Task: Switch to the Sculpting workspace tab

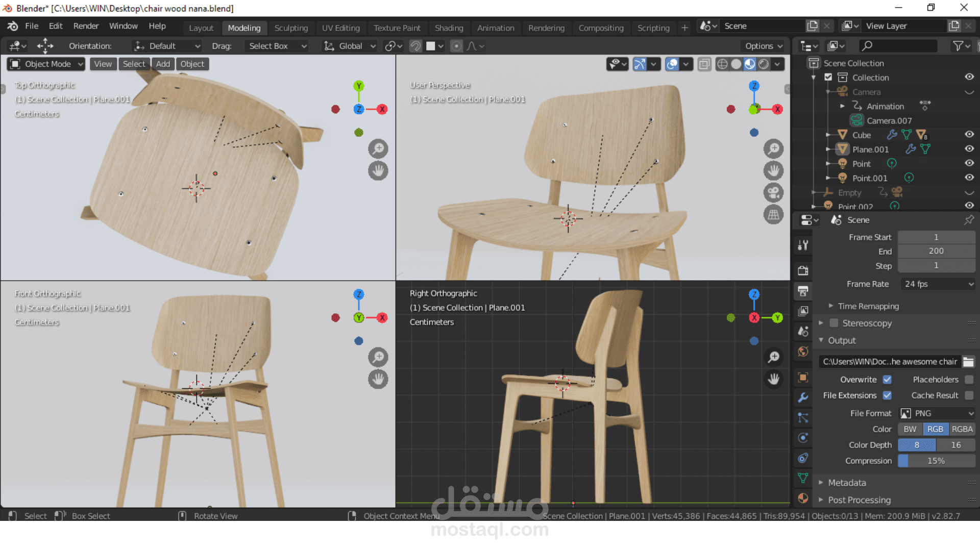Action: click(291, 28)
